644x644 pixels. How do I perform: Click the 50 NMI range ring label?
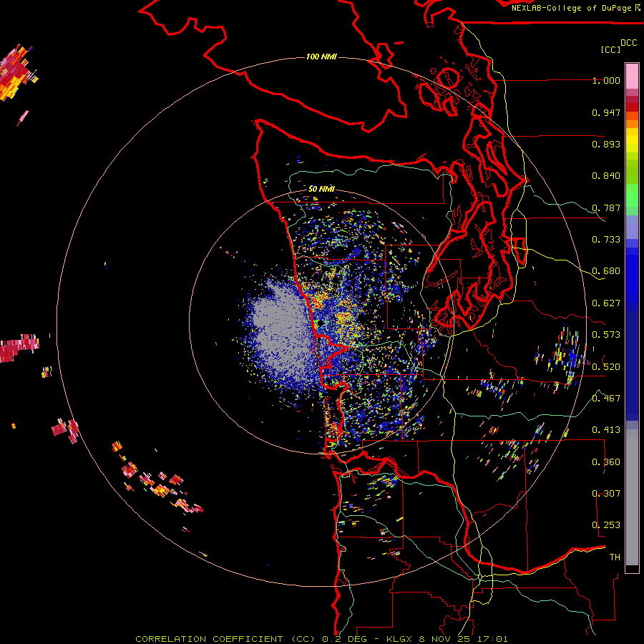coord(321,189)
